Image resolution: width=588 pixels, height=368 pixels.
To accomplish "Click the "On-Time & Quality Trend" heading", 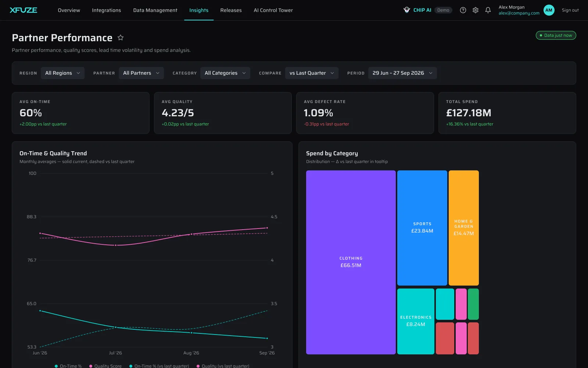I will [x=53, y=153].
